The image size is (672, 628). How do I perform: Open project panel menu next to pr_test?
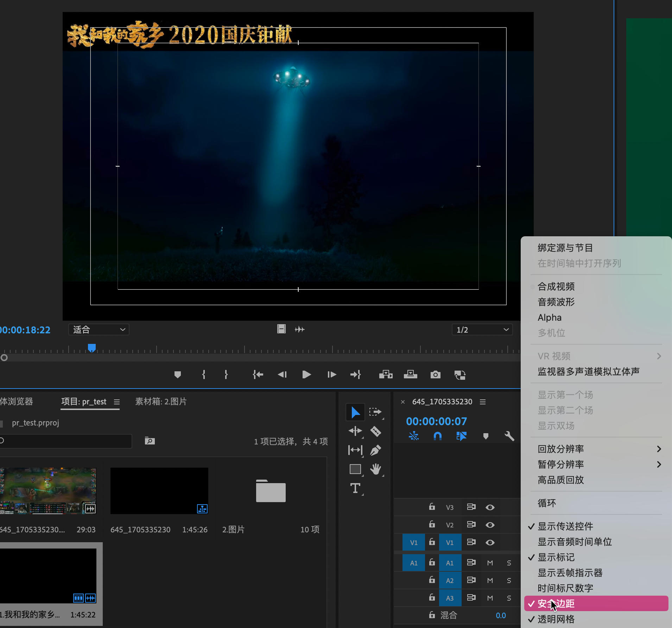pos(117,402)
